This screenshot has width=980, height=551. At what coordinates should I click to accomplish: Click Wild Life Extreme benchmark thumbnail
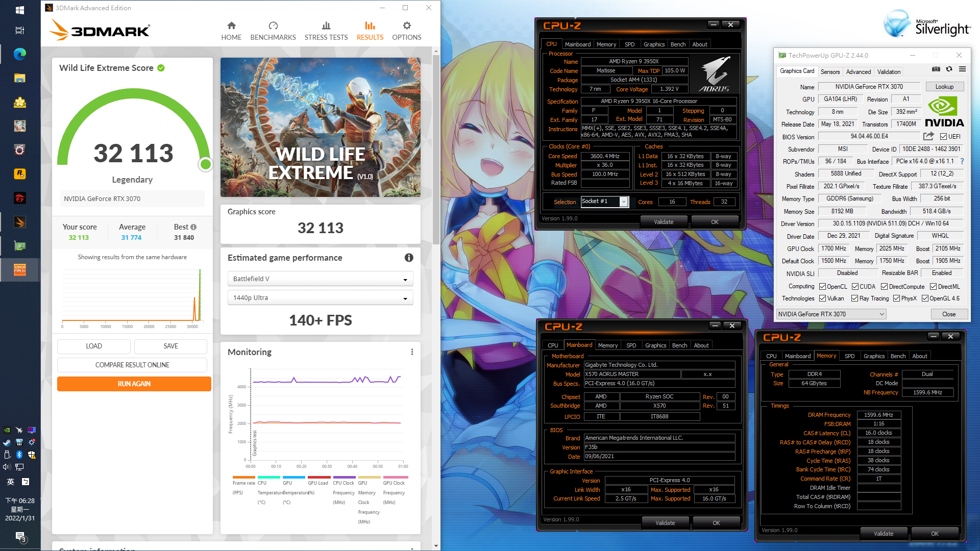pos(321,128)
